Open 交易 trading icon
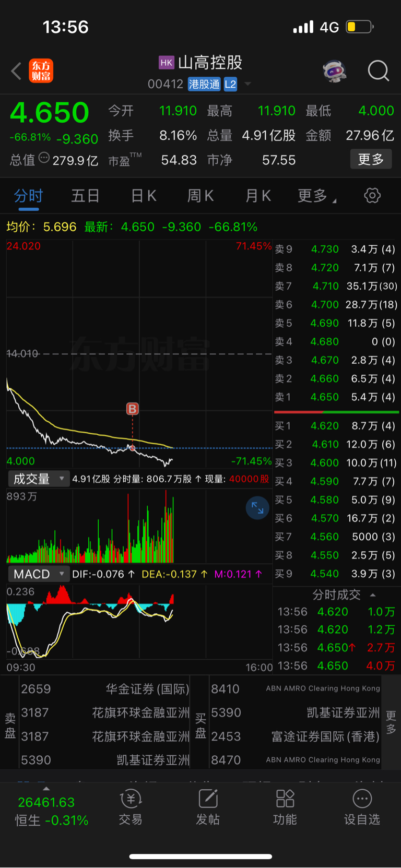This screenshot has height=868, width=401. pyautogui.click(x=131, y=807)
